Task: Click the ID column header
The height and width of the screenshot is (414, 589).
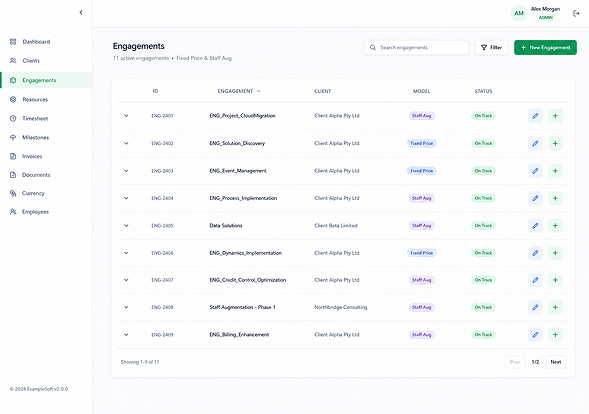Action: 155,91
